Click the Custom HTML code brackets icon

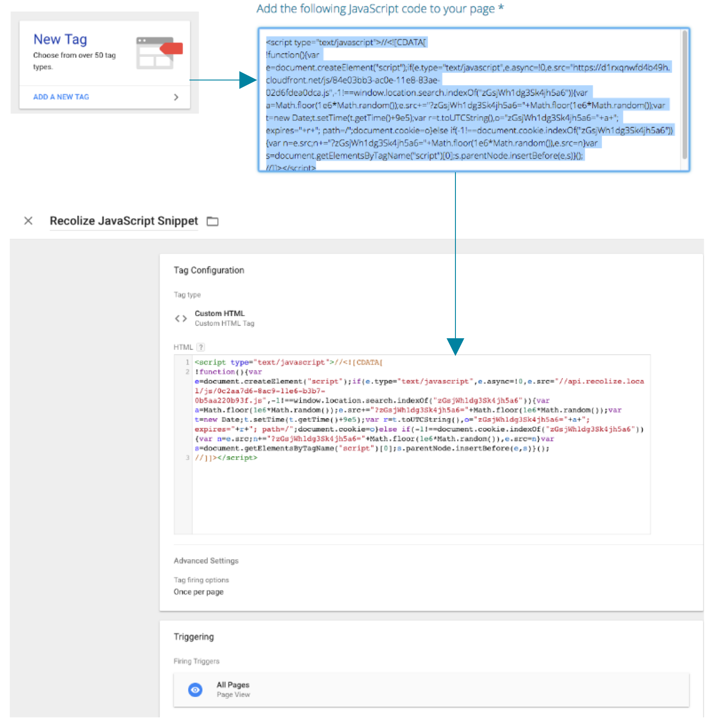tap(181, 318)
